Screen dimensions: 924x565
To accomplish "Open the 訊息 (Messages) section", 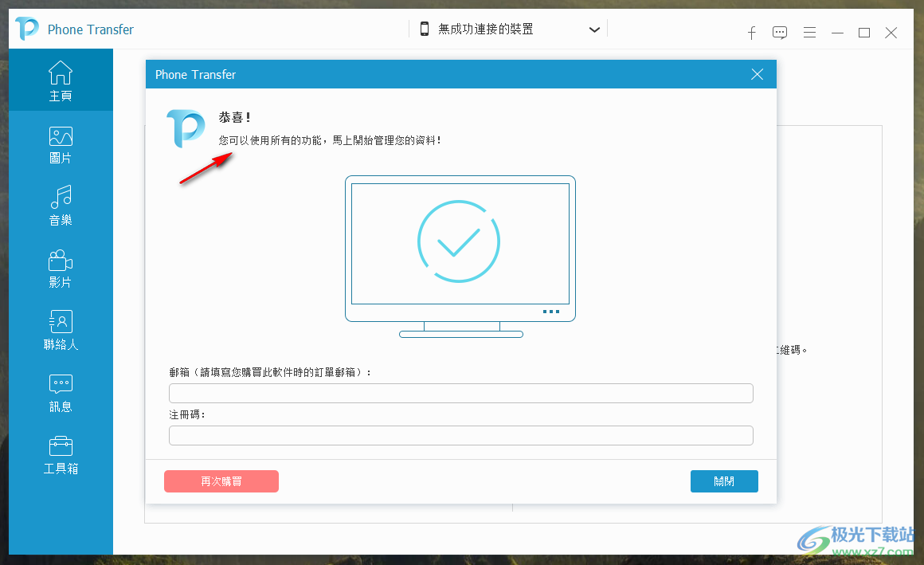I will pyautogui.click(x=61, y=392).
